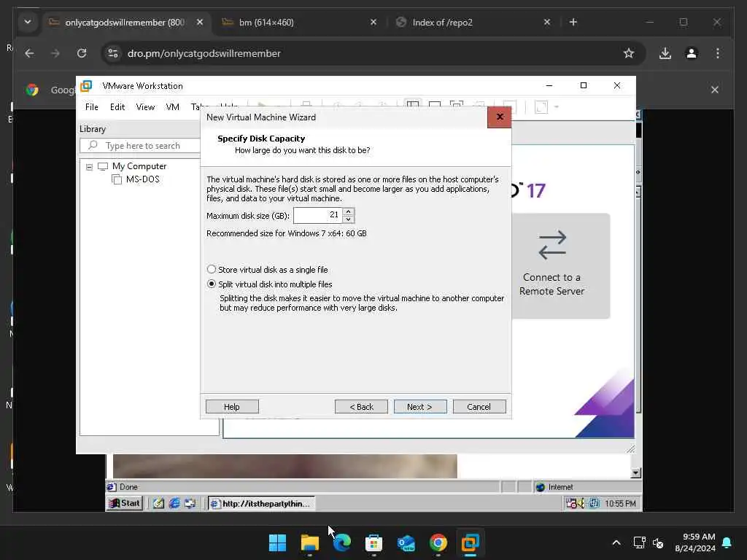Open File Explorer from taskbar
Image resolution: width=747 pixels, height=560 pixels.
[309, 542]
